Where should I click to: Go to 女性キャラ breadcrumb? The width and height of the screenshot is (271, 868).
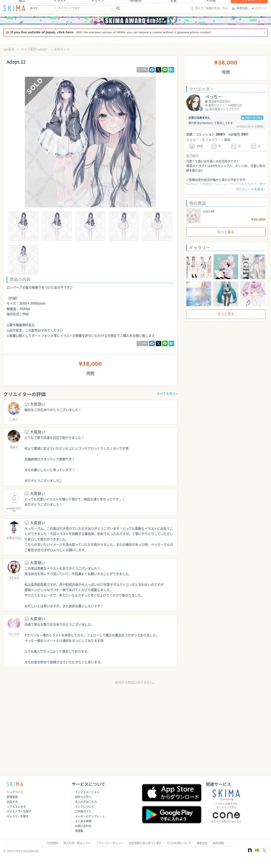(62, 49)
